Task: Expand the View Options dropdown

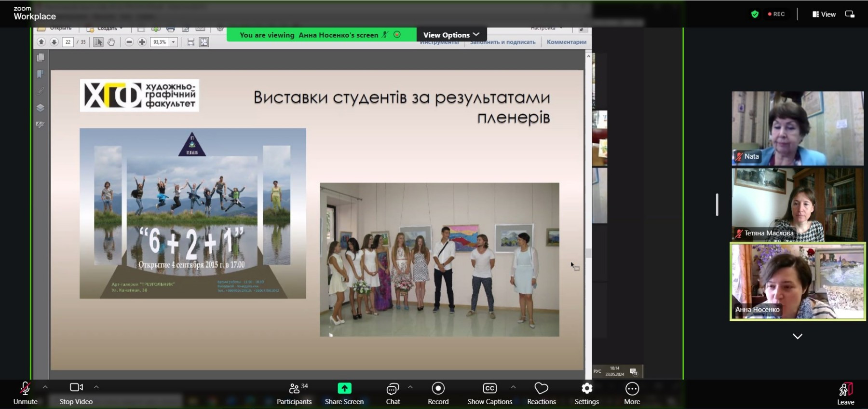Action: [451, 35]
